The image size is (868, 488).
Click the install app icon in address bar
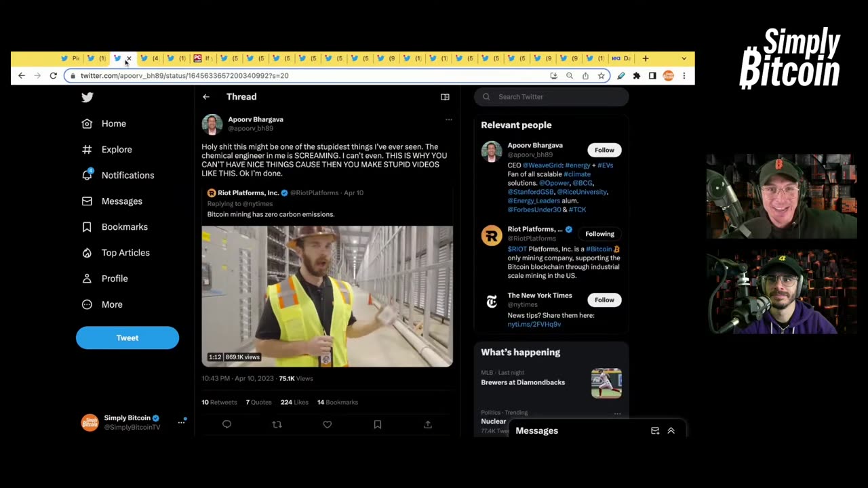click(x=553, y=76)
